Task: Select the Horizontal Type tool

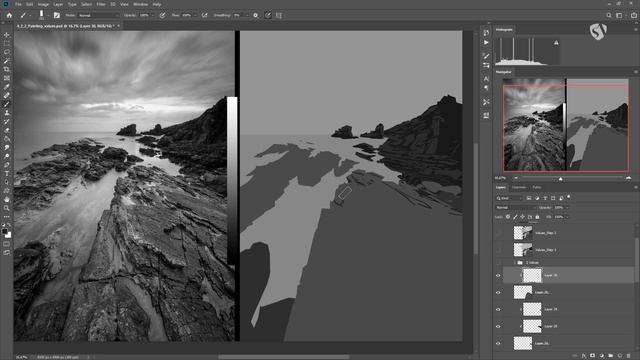Action: 7,173
